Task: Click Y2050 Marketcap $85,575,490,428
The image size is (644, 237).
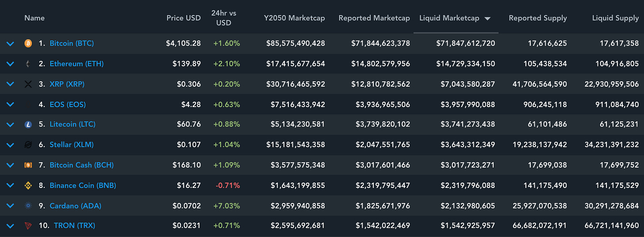Action: (x=295, y=43)
